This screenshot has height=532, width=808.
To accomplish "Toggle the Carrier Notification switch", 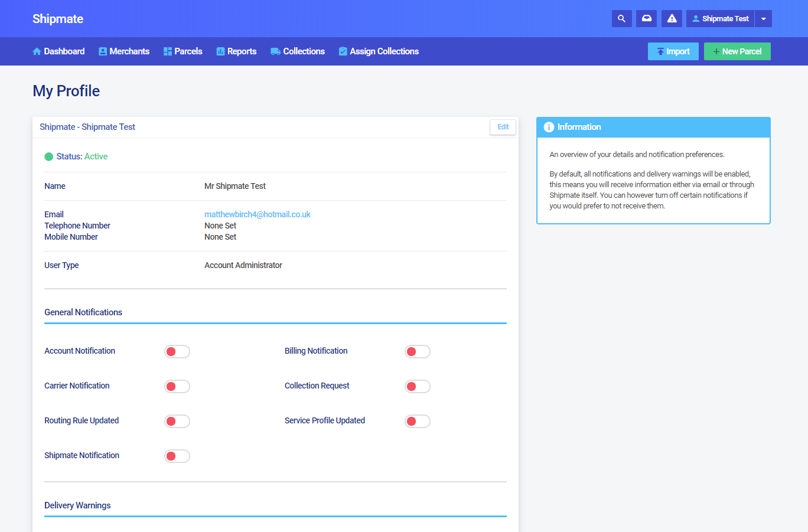I will click(177, 387).
